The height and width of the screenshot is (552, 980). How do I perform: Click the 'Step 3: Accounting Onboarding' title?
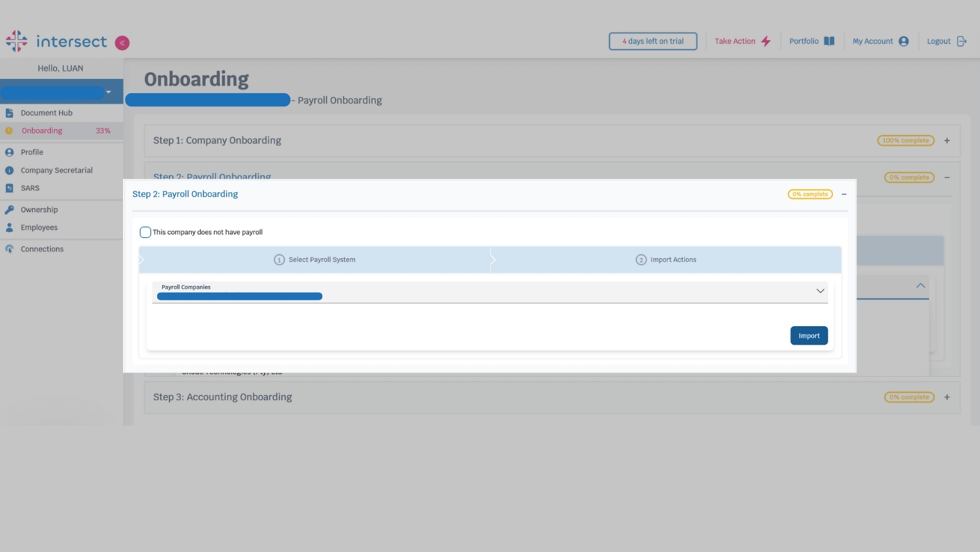point(222,397)
